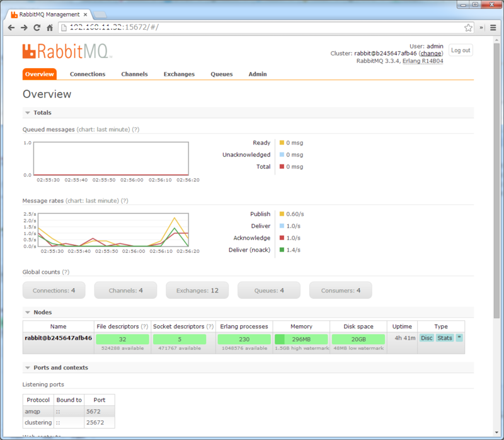The width and height of the screenshot is (504, 440).
Task: Click the amqp port 5672 cell
Action: [100, 412]
